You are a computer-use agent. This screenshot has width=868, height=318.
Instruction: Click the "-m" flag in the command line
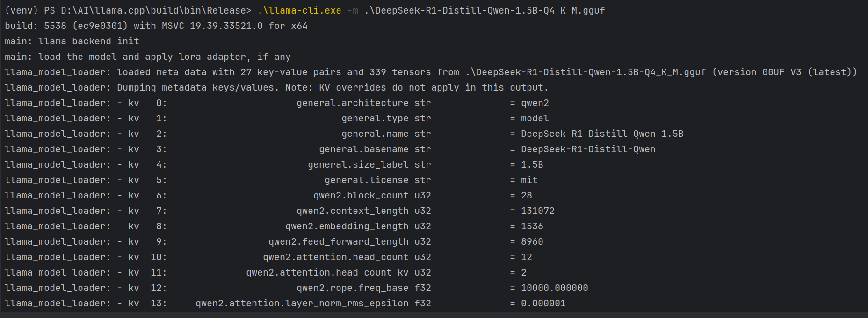tap(353, 10)
